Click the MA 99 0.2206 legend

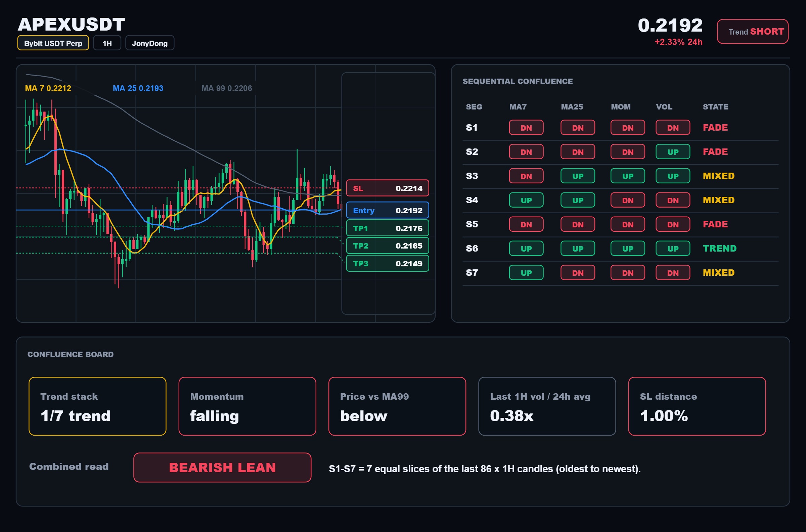tap(227, 88)
